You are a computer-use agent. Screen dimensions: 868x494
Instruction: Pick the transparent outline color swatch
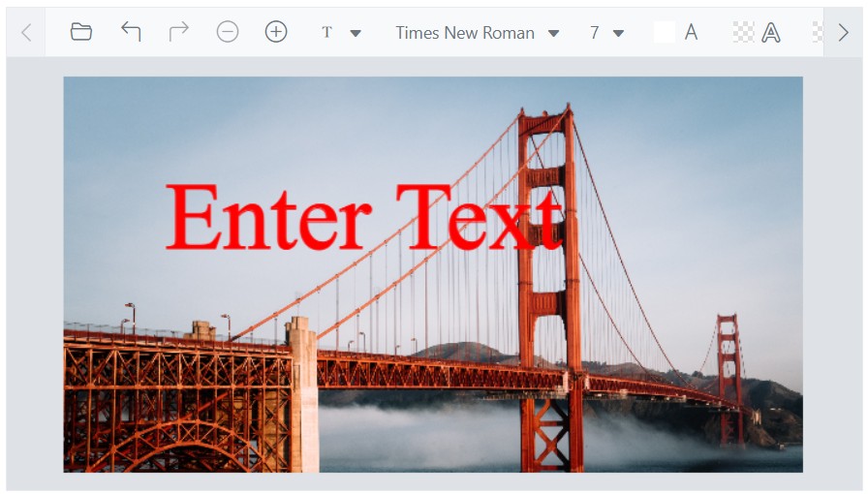pos(743,32)
